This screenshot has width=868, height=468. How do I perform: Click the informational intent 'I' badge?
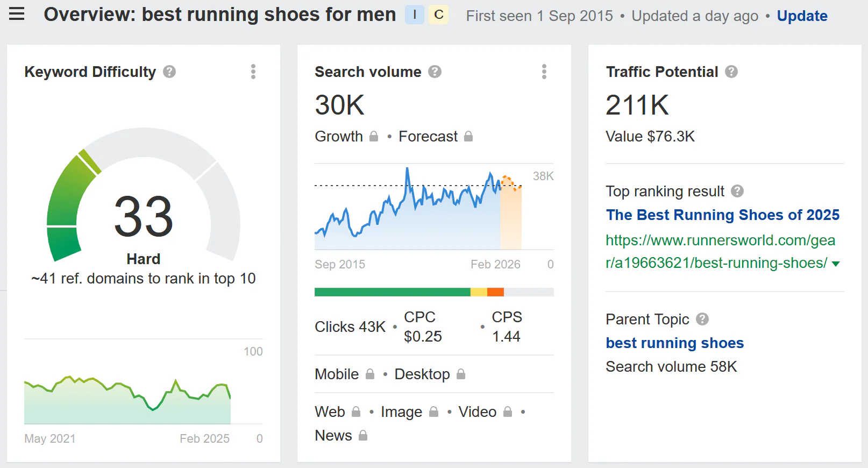coord(414,15)
